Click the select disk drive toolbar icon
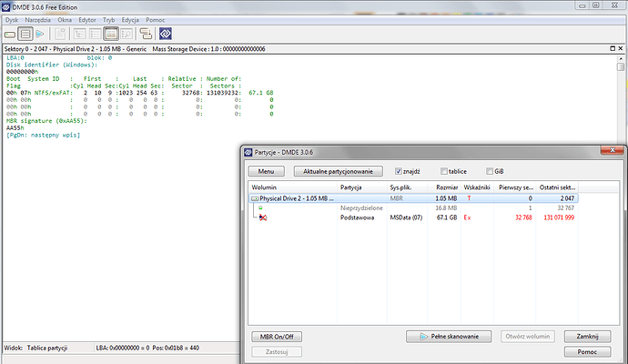The image size is (628, 364). (10, 35)
